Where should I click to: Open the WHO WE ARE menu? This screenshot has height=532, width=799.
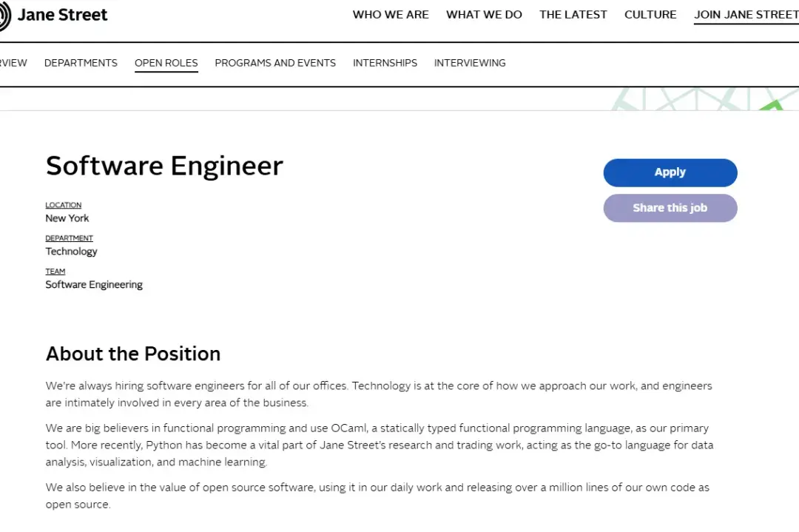coord(391,15)
